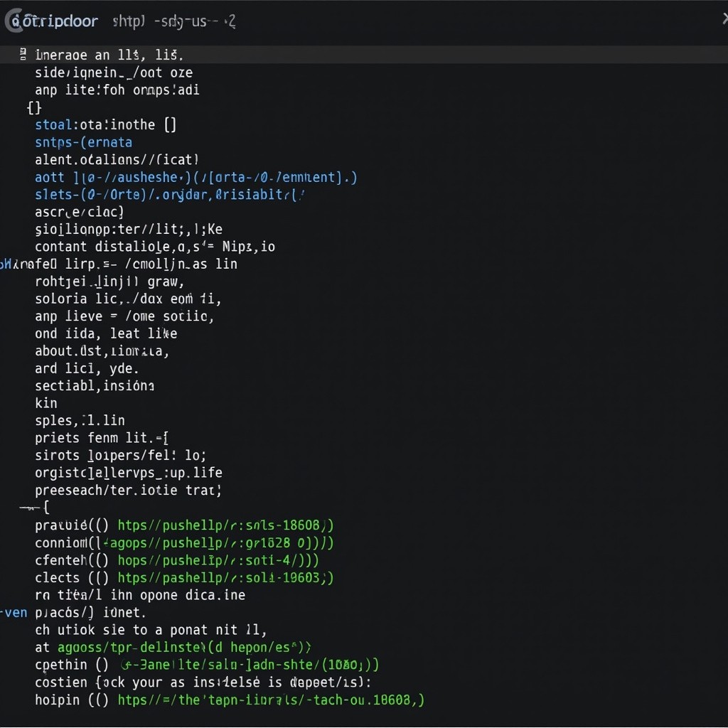Click the blue '-ven' gutter marker

coord(14,612)
